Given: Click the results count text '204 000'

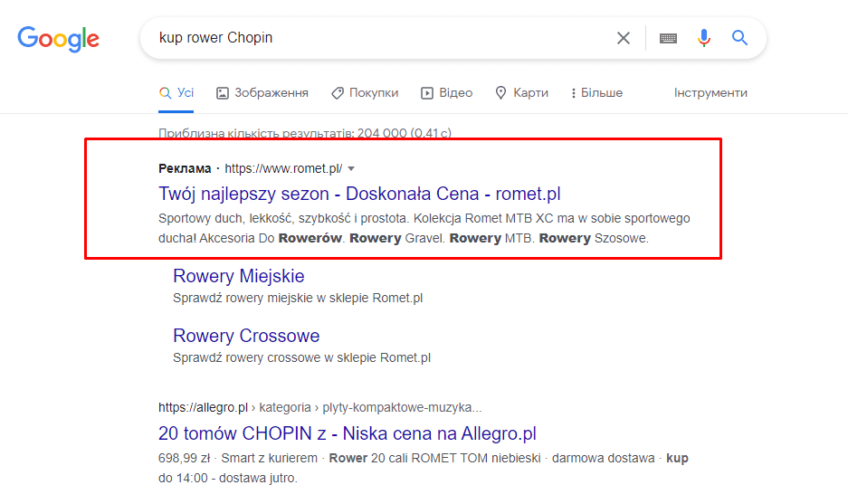Looking at the screenshot, I should click(x=382, y=133).
